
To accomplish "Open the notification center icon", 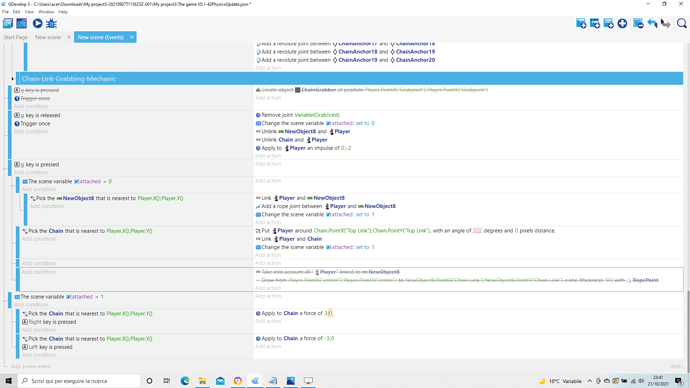I will pyautogui.click(x=679, y=381).
